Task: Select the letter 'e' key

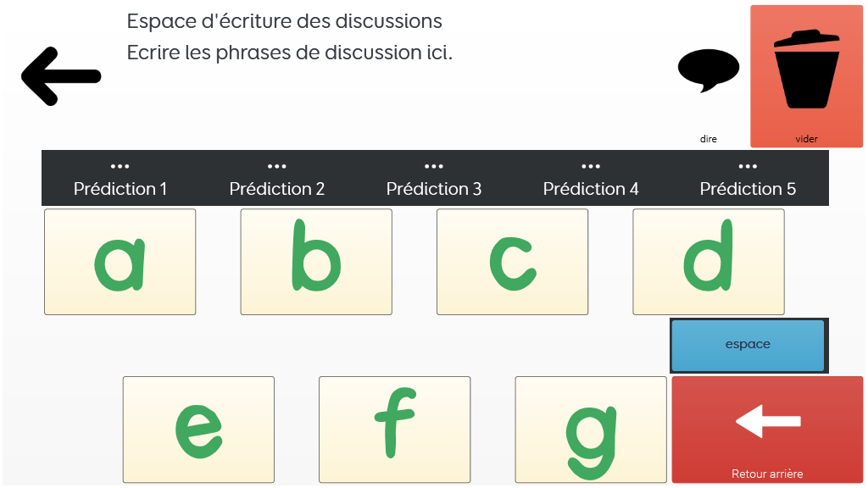Action: 198,430
